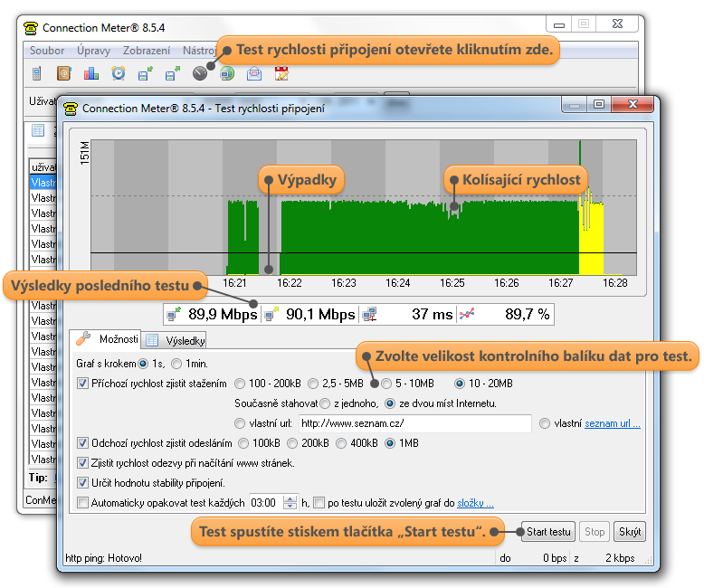This screenshot has width=704, height=588.
Task: Click the 90,1 Mbps upload result
Action: pos(320,314)
